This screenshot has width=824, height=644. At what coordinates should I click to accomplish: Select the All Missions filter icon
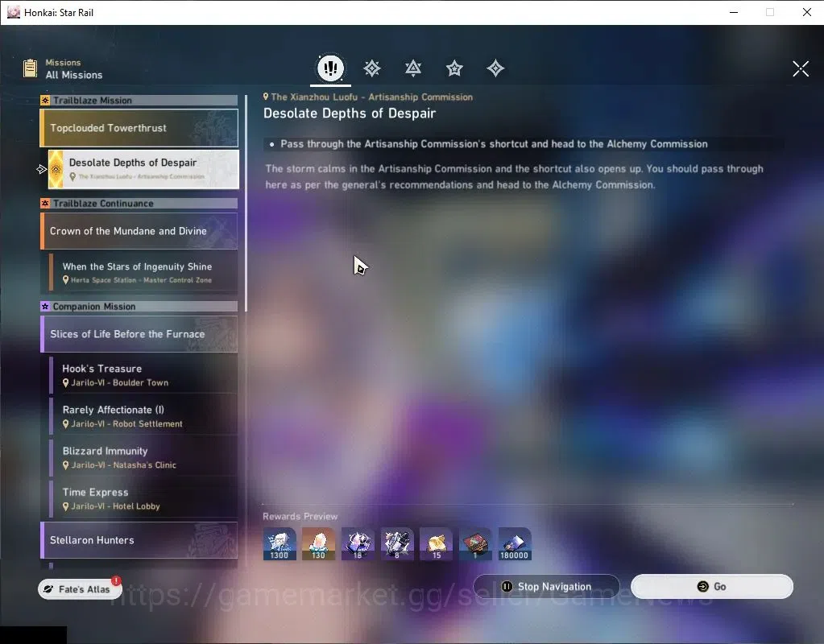point(330,68)
